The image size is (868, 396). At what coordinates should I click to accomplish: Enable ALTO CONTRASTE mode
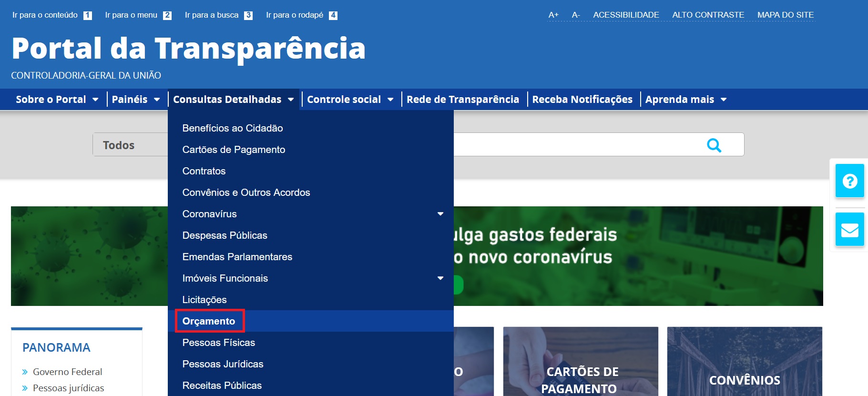(708, 15)
